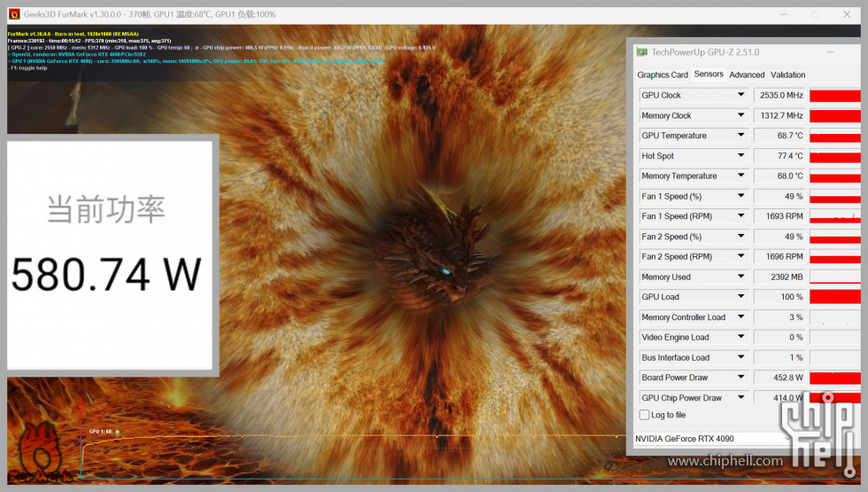The height and width of the screenshot is (492, 868).
Task: Open the GPU Clock sensor dropdown
Action: click(740, 95)
